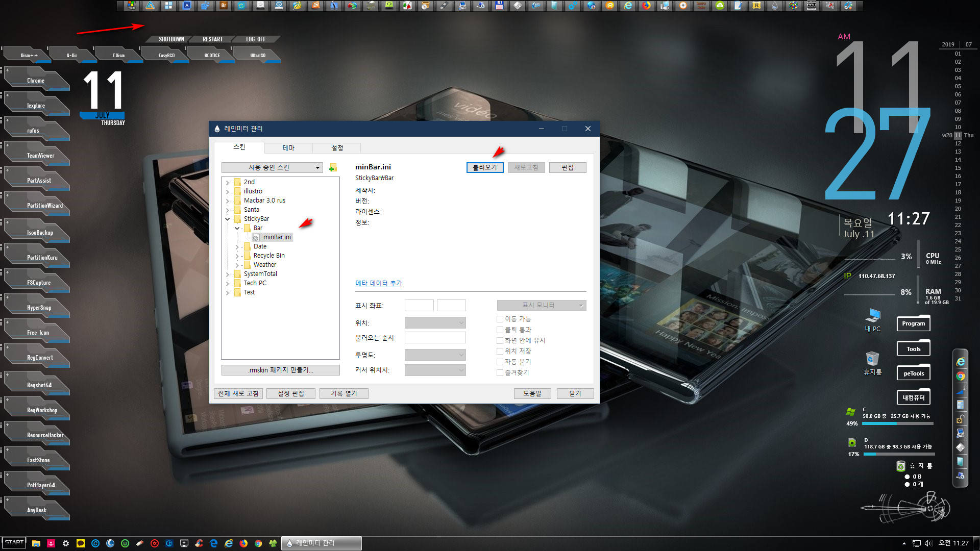Click the volume icon in the system tray
Screen dimensions: 980x551
coord(928,543)
